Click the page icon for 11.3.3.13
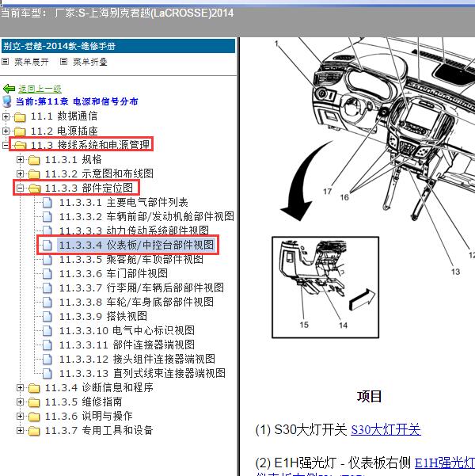The image size is (475, 476). (x=47, y=373)
